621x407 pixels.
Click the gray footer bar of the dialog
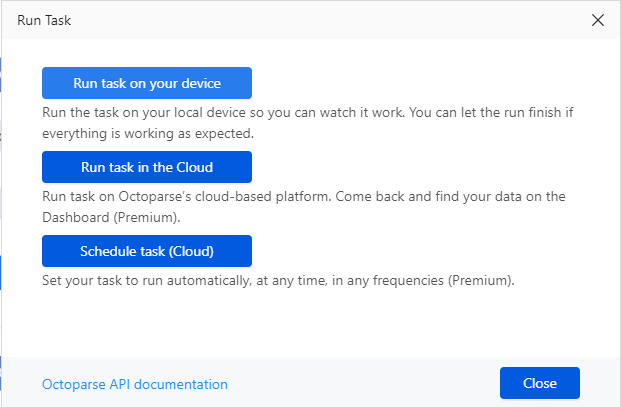click(x=360, y=383)
